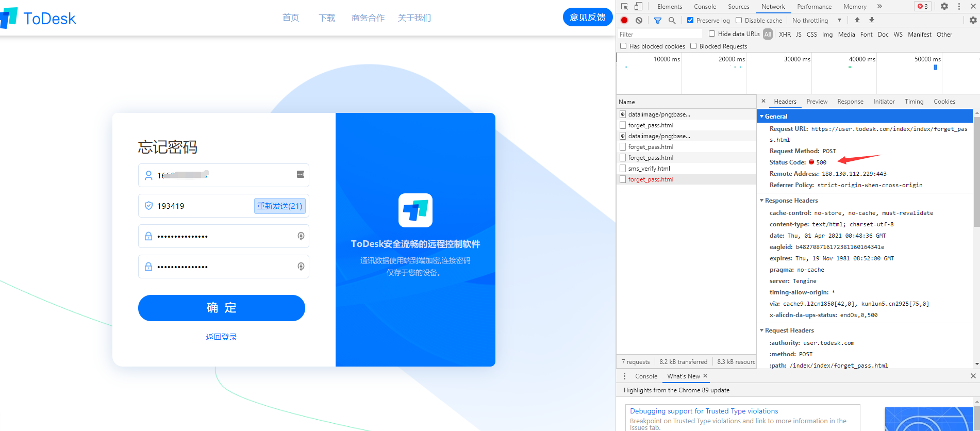Open the drawer three-dot menu

tap(624, 376)
